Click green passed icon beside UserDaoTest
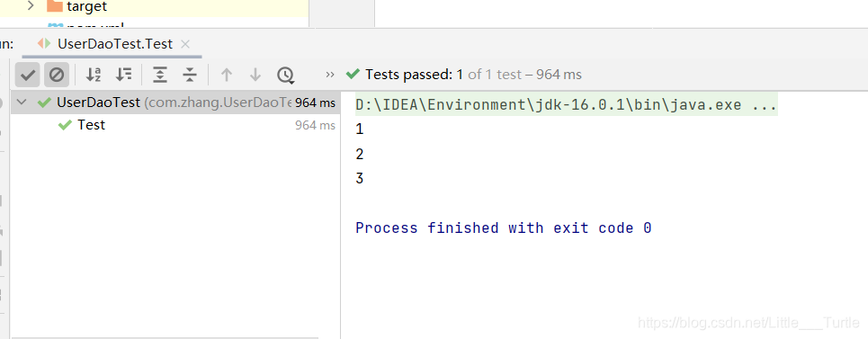Screen dimensions: 868x339 44,103
